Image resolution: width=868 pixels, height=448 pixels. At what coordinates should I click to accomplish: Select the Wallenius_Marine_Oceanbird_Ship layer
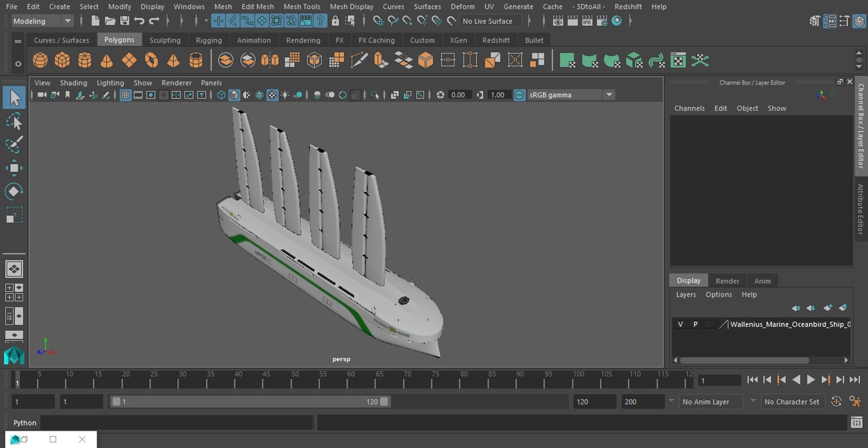(790, 324)
